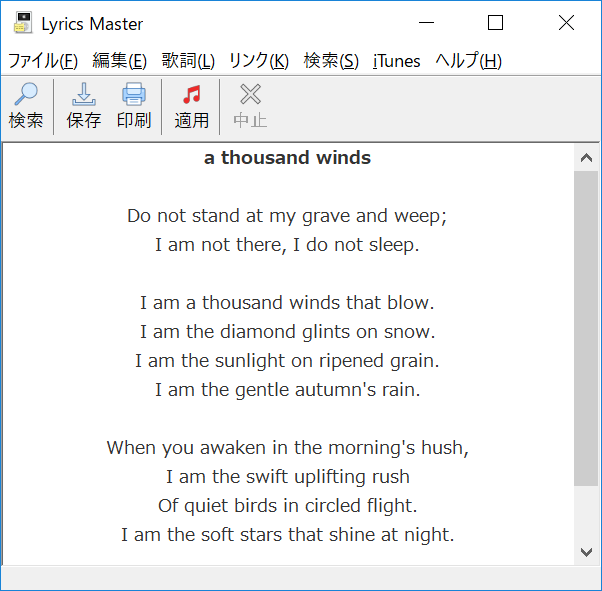The height and width of the screenshot is (591, 602).
Task: Place cursor in line "I am the diamond glints on snow."
Action: pyautogui.click(x=287, y=332)
